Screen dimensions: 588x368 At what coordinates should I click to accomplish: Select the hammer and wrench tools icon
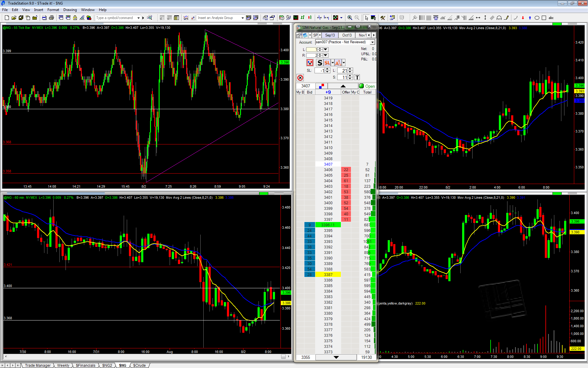(383, 18)
